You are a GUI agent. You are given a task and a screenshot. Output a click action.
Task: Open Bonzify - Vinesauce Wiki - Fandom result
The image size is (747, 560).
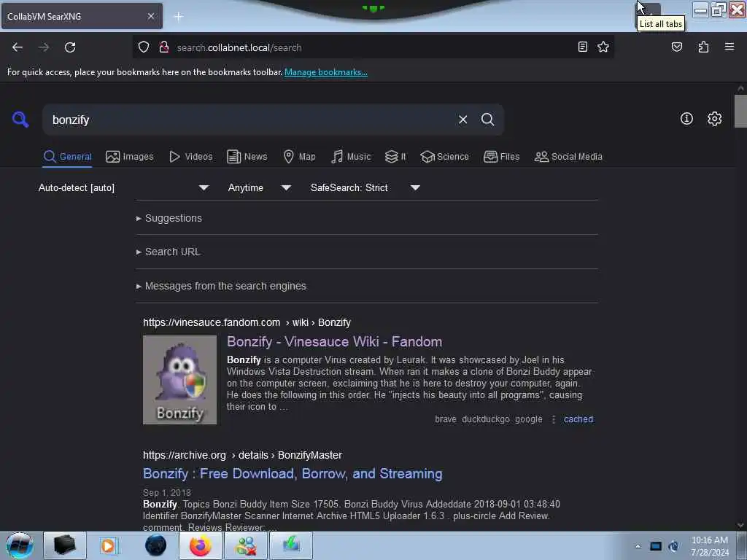pyautogui.click(x=334, y=342)
